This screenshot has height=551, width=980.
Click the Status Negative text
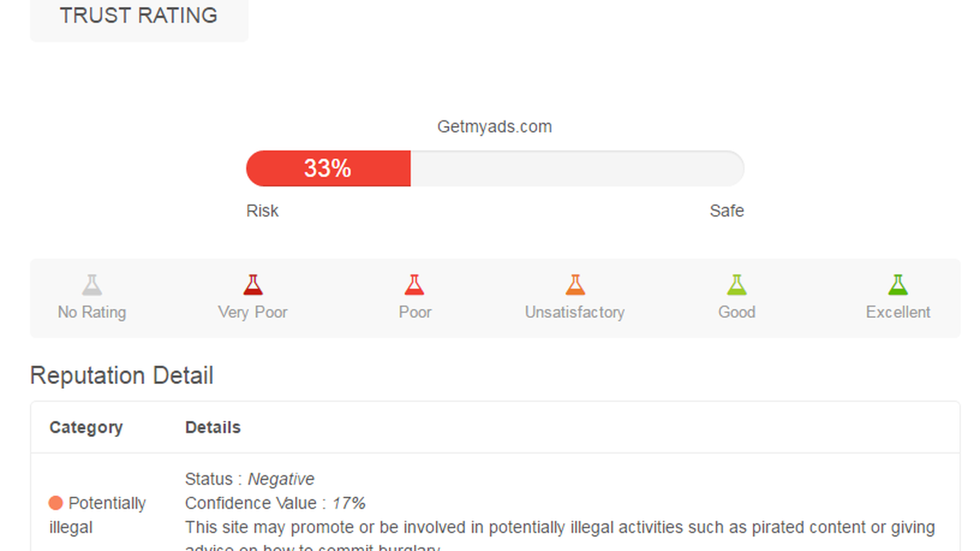250,479
